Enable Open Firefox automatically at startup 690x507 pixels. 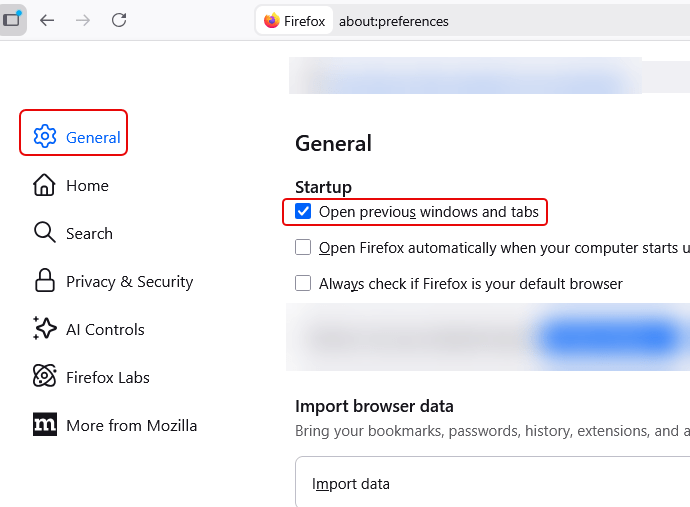pos(303,248)
